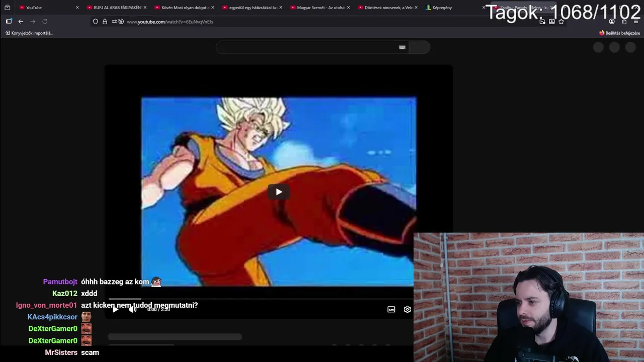This screenshot has height=362, width=644.
Task: Click chat username 'MrSisters'
Action: (x=61, y=352)
